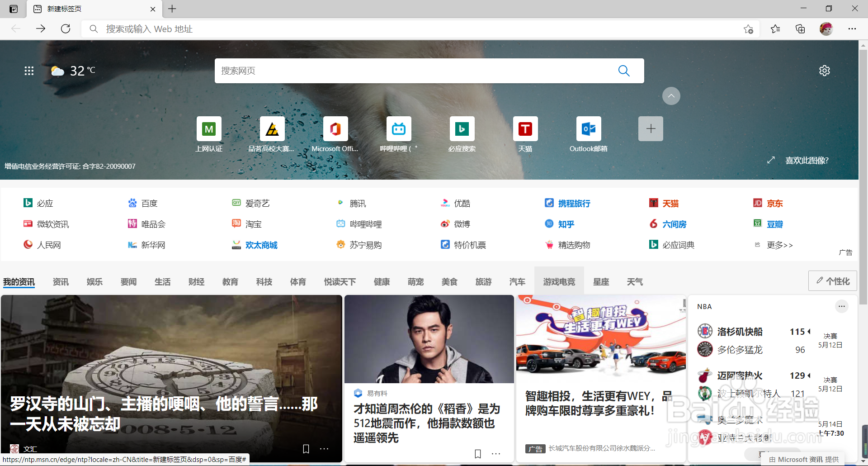Open more options on 周杰伦 article

[496, 454]
